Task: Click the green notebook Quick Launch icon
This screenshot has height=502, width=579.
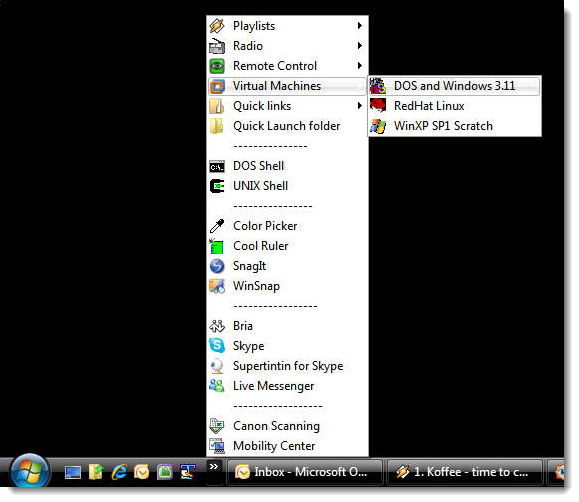Action: point(165,472)
